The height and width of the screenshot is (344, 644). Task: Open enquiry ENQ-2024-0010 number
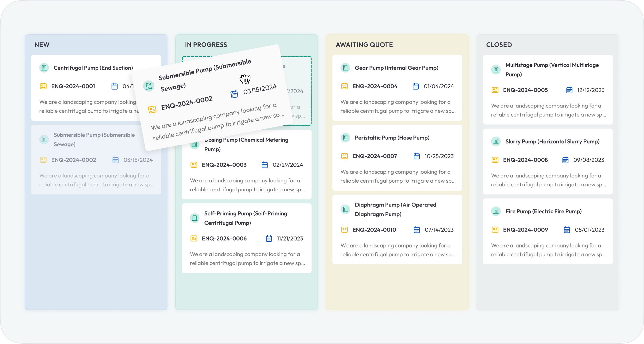point(374,230)
